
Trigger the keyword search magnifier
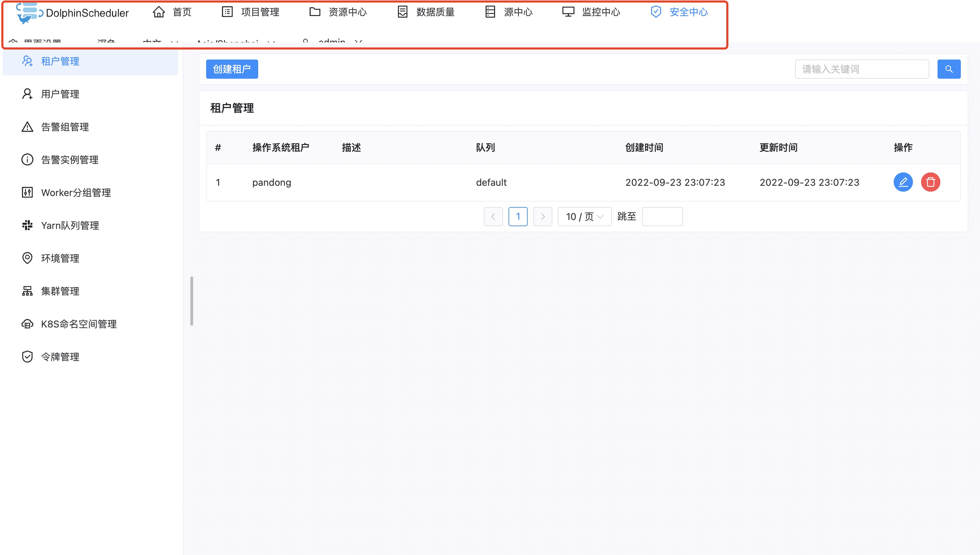coord(949,69)
